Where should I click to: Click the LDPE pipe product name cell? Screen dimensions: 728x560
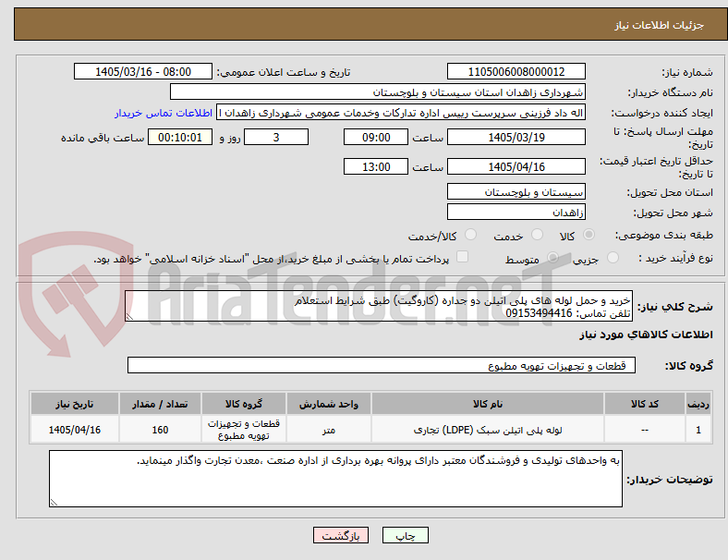point(488,430)
